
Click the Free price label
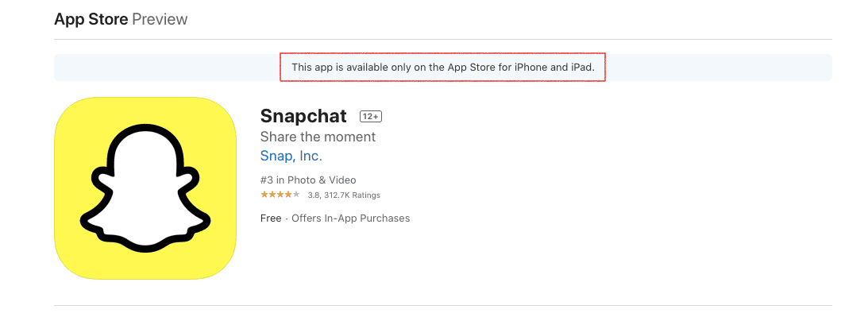[x=271, y=218]
